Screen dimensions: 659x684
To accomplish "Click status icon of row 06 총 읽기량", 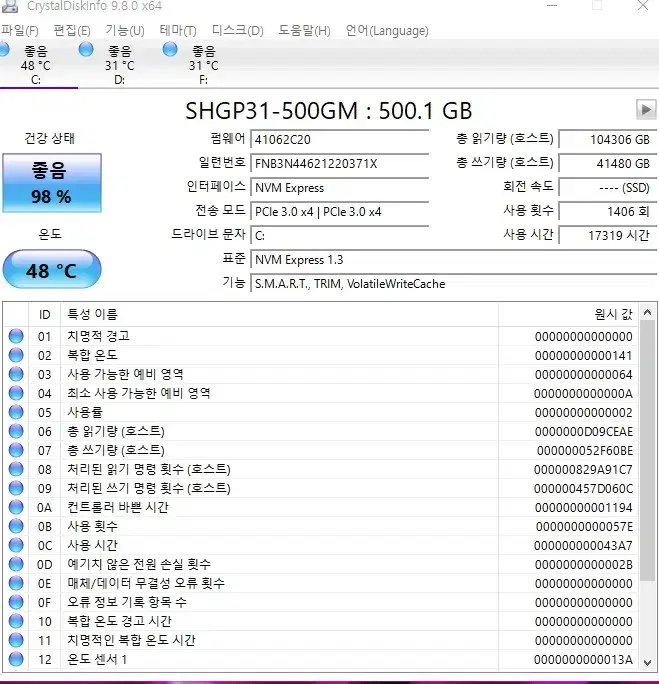I will click(x=16, y=431).
